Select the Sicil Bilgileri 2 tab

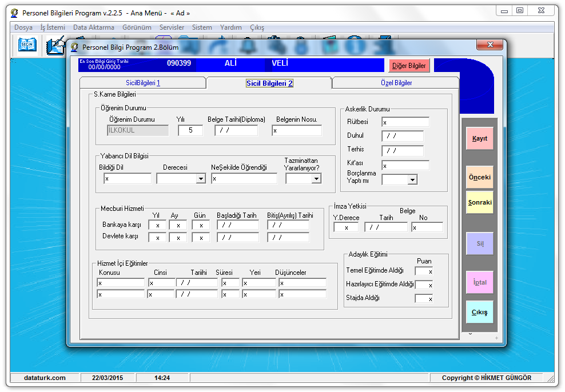(269, 83)
